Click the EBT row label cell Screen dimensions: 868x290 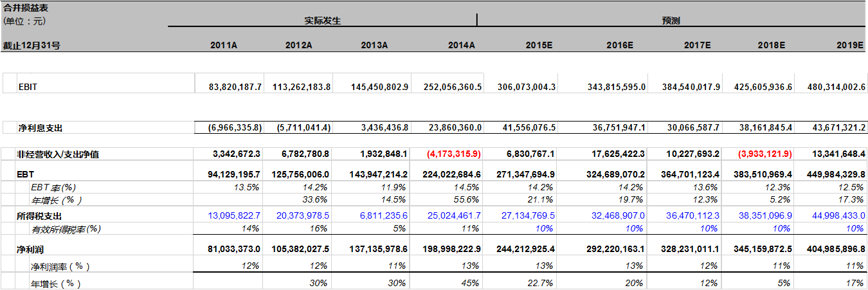[26, 174]
